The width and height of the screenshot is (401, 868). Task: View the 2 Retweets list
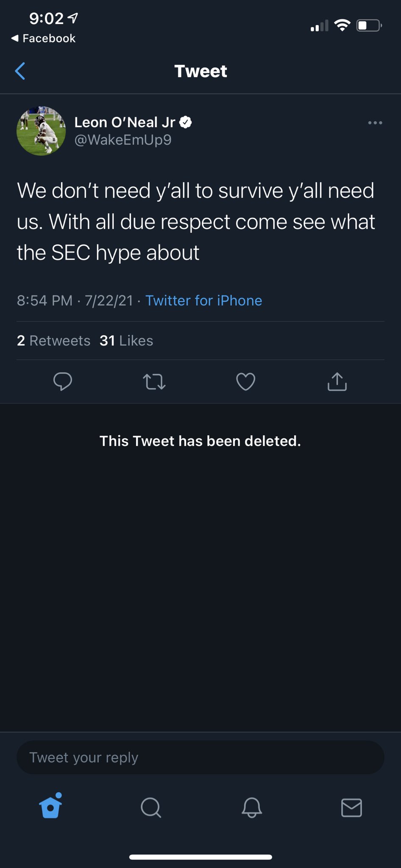53,341
